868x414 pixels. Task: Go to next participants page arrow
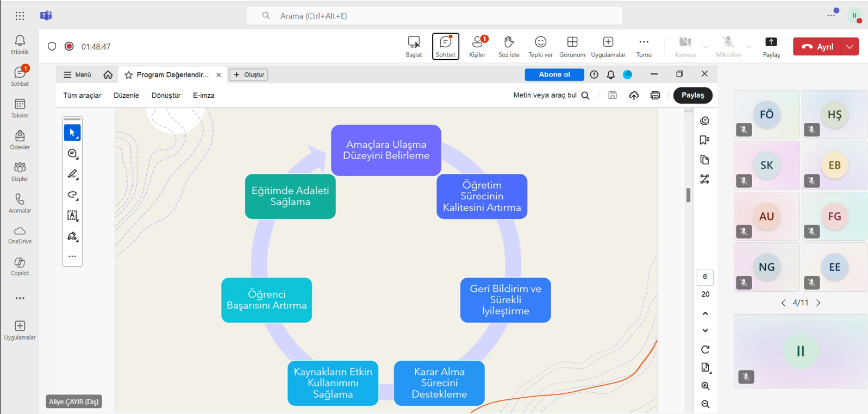tap(818, 303)
